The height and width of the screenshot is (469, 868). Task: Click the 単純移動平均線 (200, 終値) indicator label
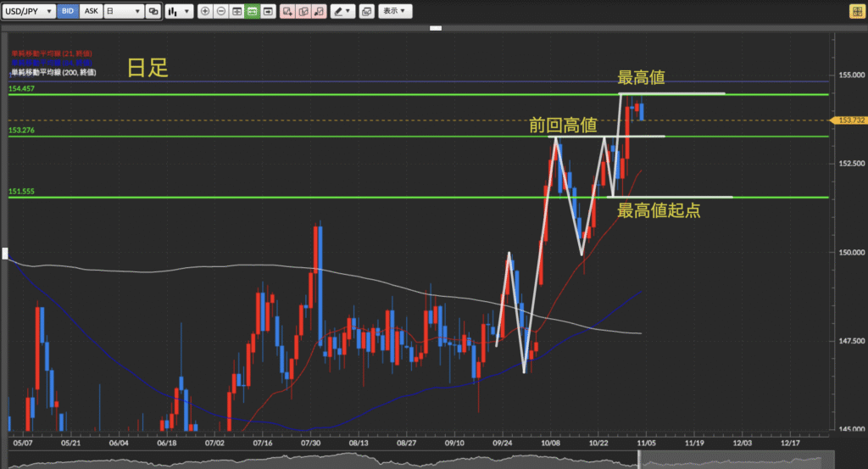point(53,73)
